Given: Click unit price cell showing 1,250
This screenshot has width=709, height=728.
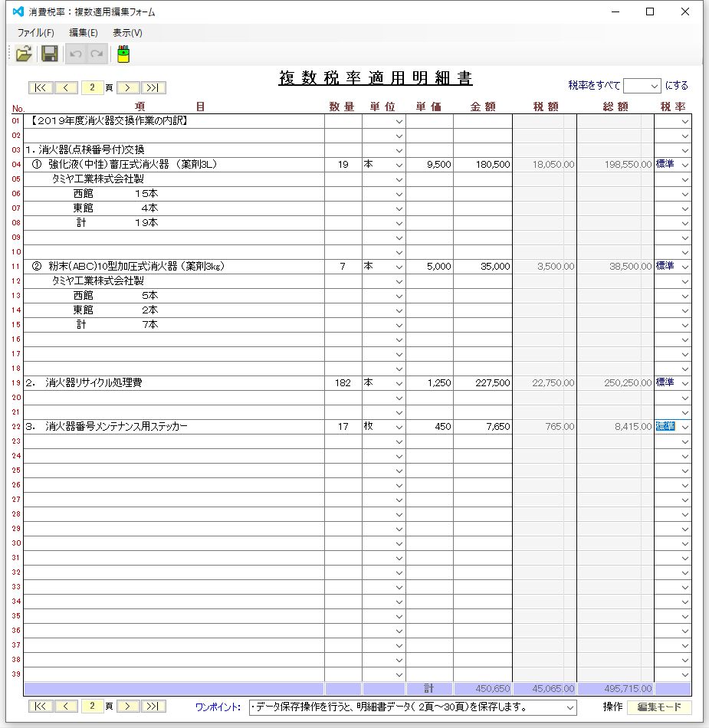Looking at the screenshot, I should pyautogui.click(x=429, y=383).
